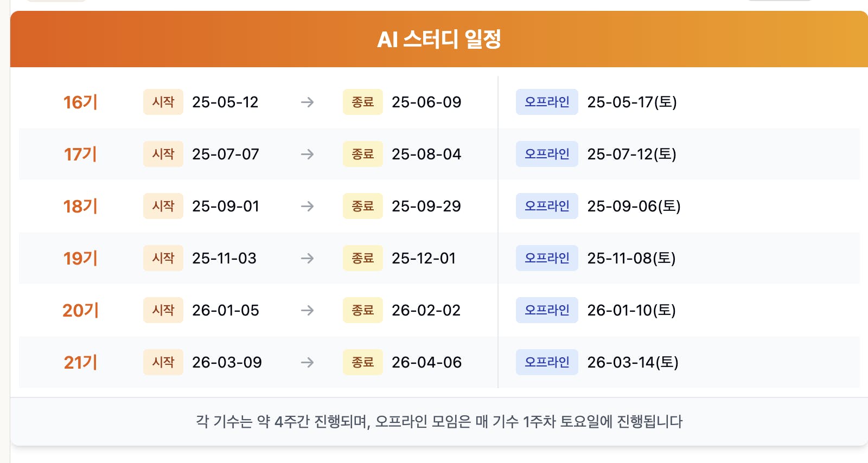The height and width of the screenshot is (463, 868).
Task: Click the arrow icon in the 16기 row
Action: coord(308,102)
